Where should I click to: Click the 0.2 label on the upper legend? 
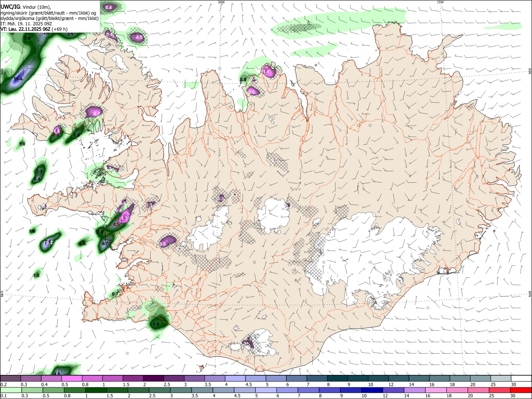(x=4, y=384)
